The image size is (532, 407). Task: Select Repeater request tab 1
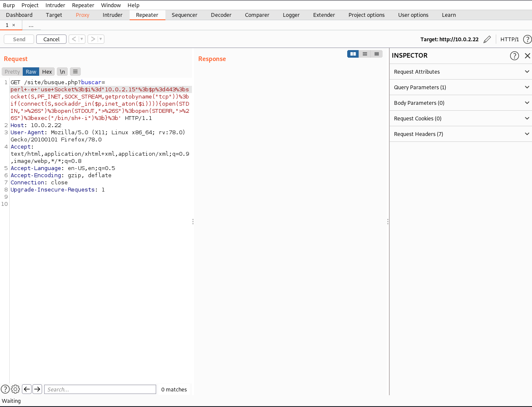[x=7, y=25]
